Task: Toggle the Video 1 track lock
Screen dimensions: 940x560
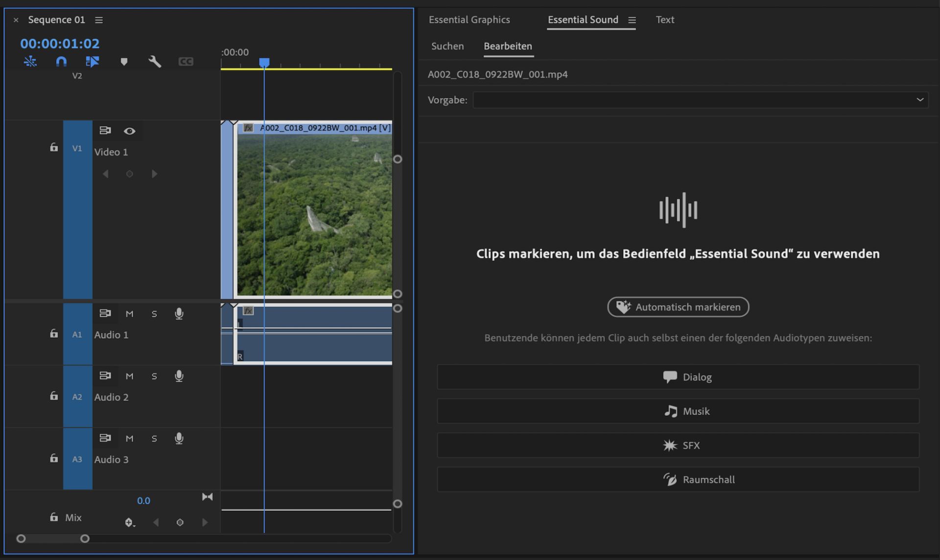Action: [54, 147]
